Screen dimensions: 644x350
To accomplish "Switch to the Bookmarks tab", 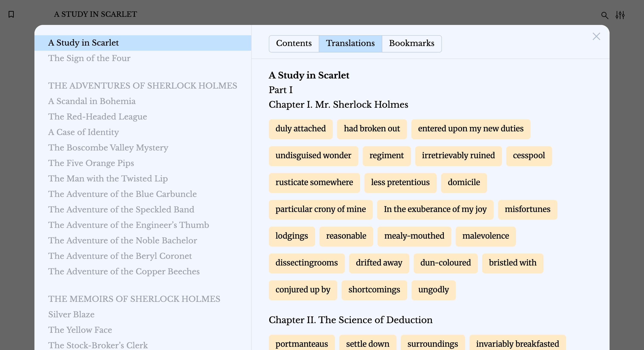I will pos(412,43).
